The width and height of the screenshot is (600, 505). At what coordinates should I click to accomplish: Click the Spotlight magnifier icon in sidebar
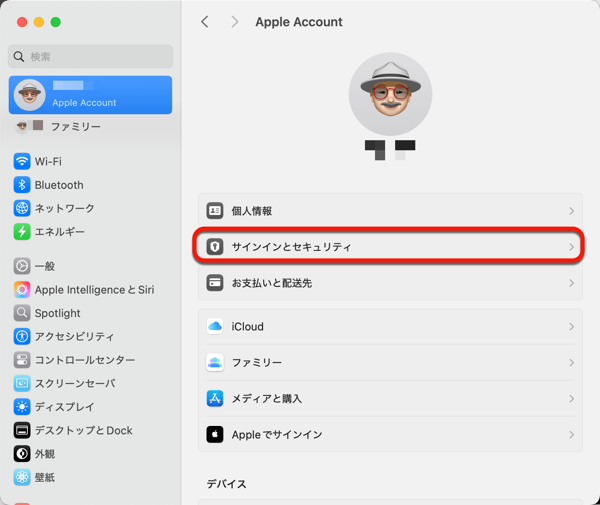pos(22,313)
